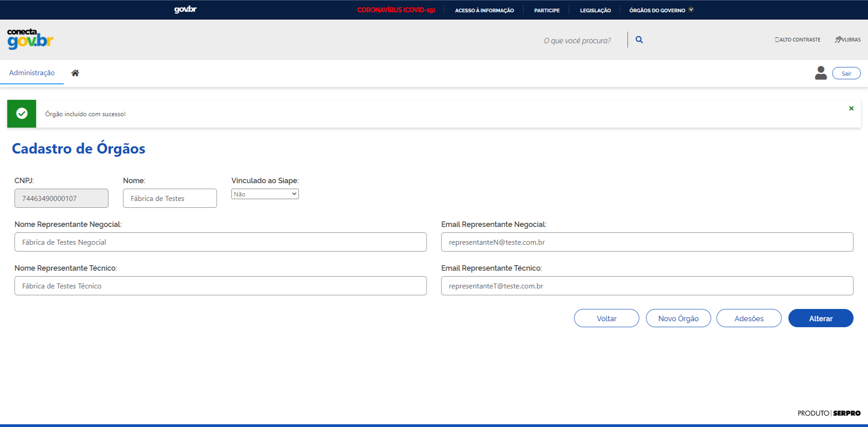Focus the search box 'O que você procura?'
Viewport: 868px width, 427px height.
[577, 41]
